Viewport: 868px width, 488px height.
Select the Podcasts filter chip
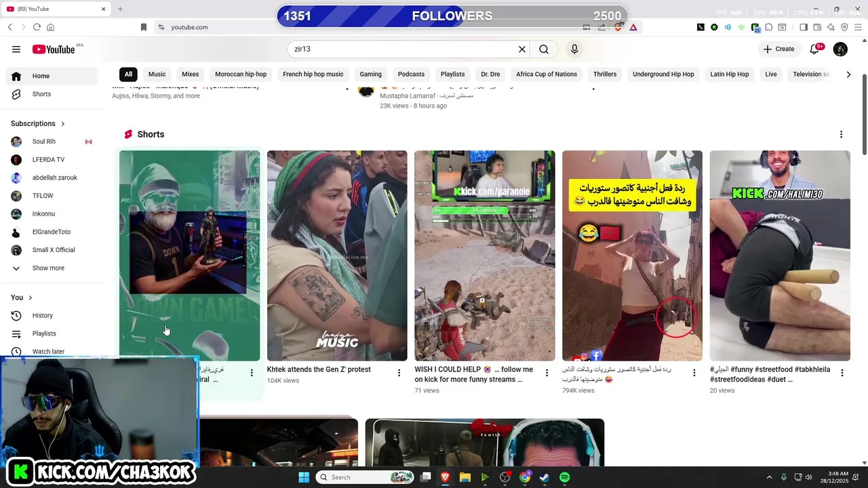(411, 74)
